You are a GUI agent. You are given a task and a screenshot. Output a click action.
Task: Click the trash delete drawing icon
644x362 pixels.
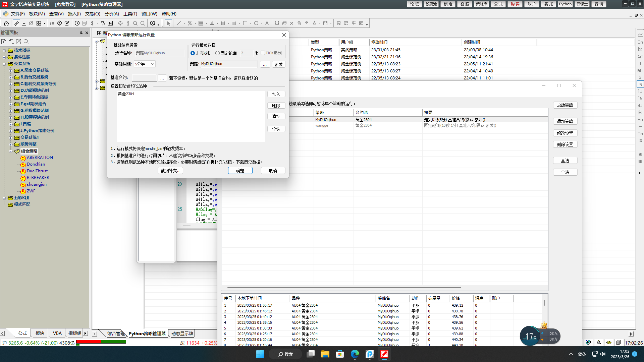click(x=299, y=23)
